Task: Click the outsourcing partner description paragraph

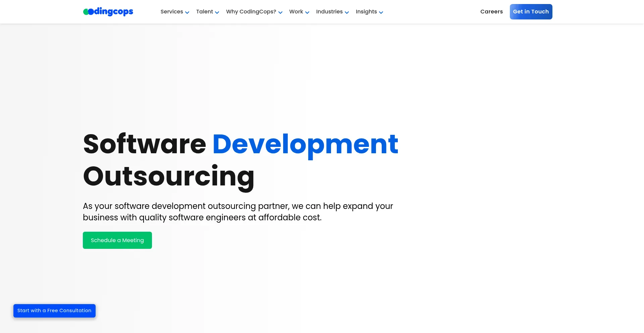Action: tap(238, 212)
